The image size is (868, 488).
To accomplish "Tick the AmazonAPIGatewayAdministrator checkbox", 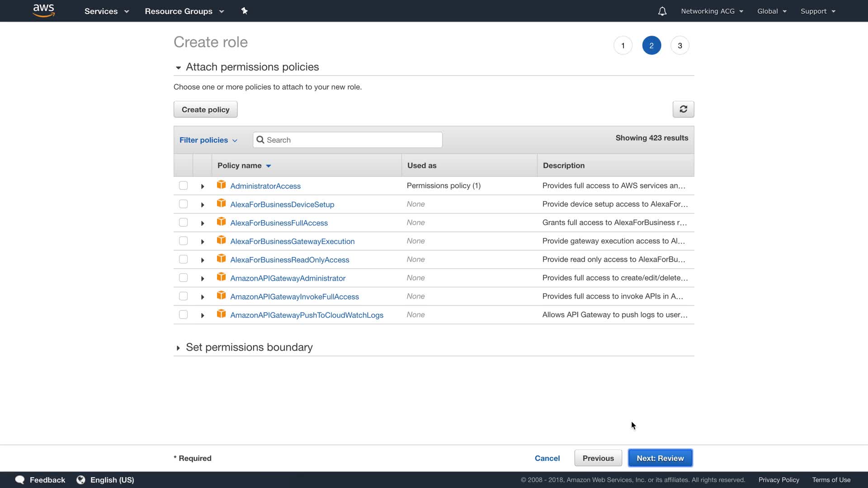I will [183, 278].
